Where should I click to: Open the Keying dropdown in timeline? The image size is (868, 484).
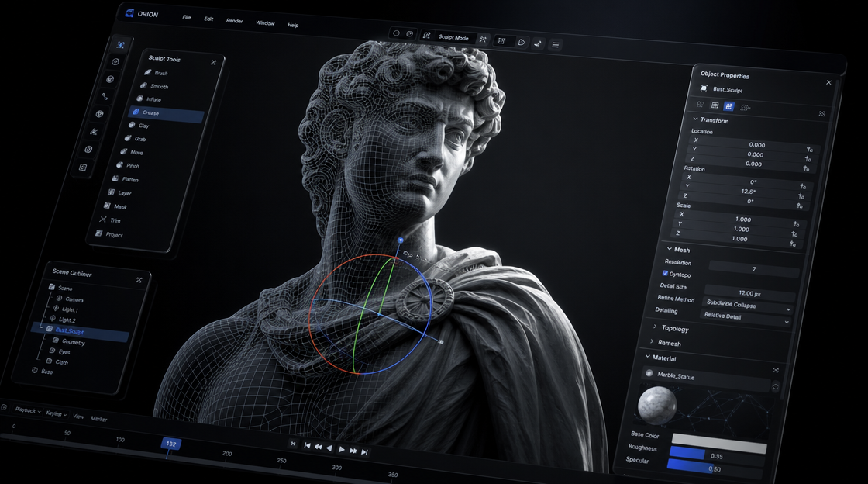click(x=56, y=413)
